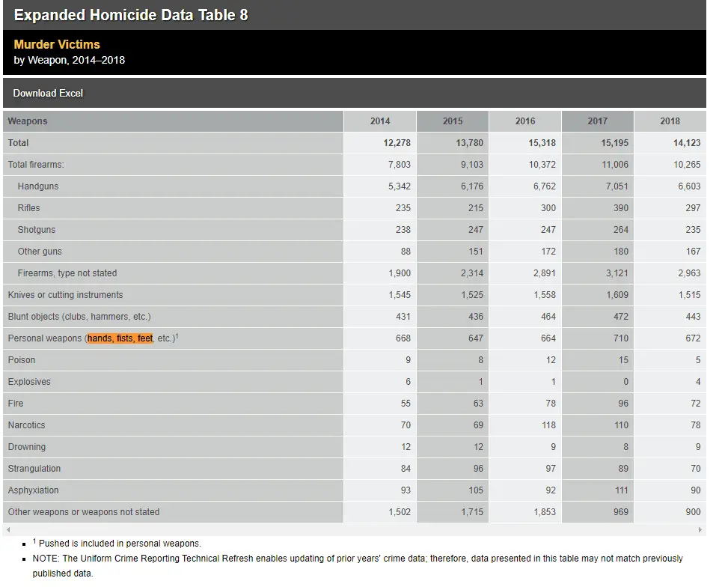728x587 pixels.
Task: Click the "Pushed is included" footnote text
Action: click(120, 543)
